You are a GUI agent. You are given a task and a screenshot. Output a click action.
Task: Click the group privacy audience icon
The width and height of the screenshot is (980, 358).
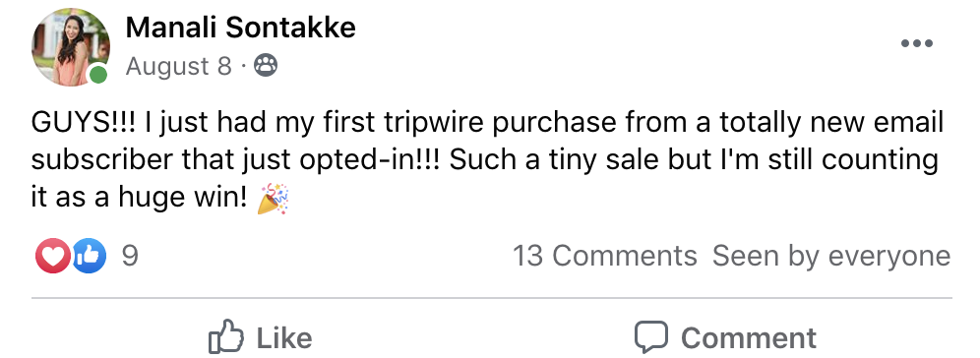(266, 65)
